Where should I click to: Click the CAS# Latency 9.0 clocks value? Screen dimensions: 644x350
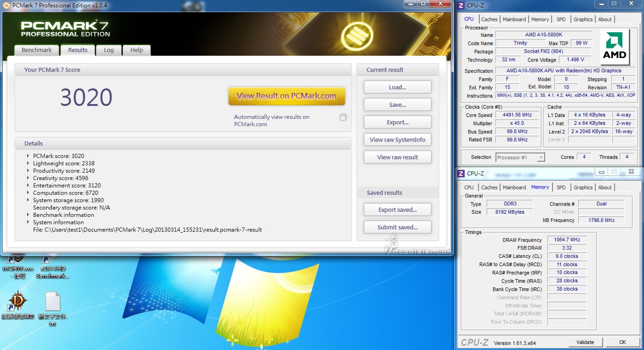click(566, 256)
